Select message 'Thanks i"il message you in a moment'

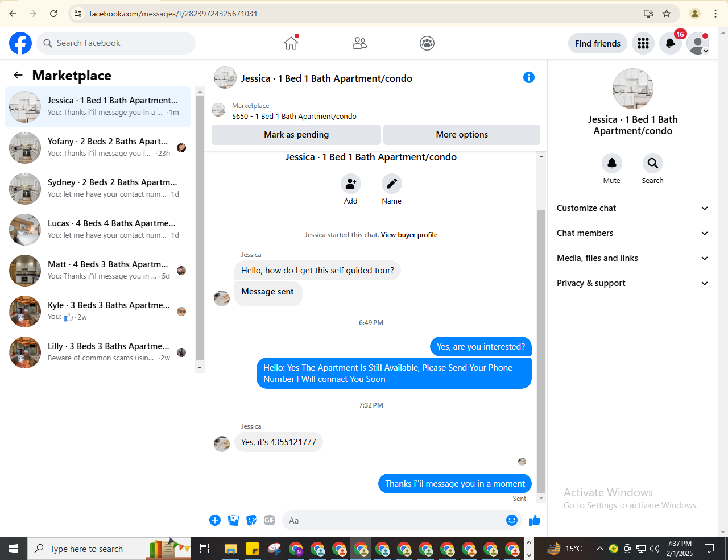click(x=455, y=484)
